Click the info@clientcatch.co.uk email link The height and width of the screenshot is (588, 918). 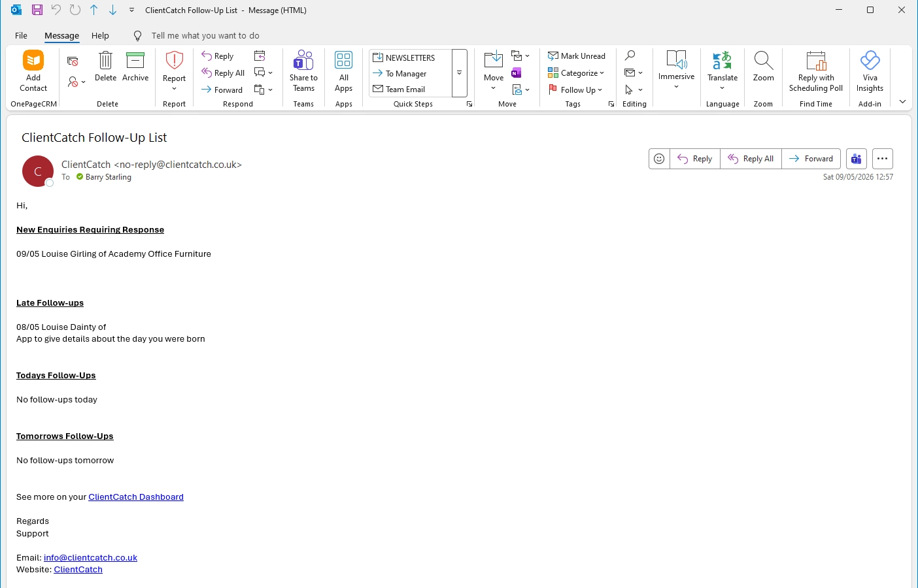point(90,558)
